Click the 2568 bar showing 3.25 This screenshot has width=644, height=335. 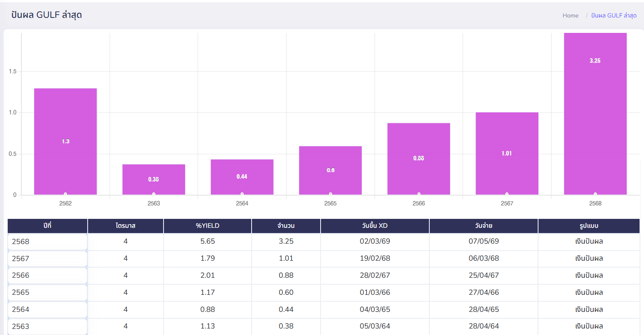point(595,114)
